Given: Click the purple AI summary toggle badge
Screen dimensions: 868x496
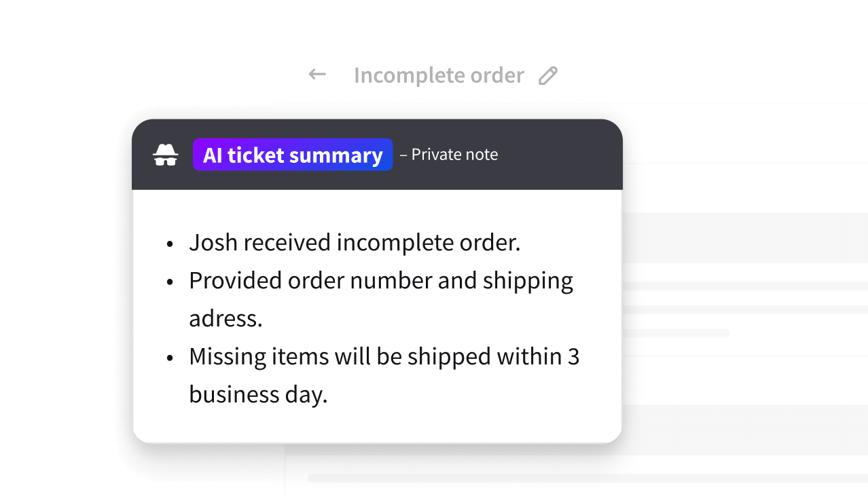Looking at the screenshot, I should [292, 155].
